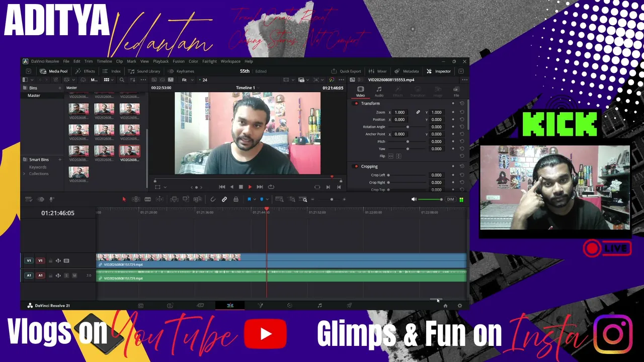Open the flag color dropdown arrow

(x=254, y=200)
